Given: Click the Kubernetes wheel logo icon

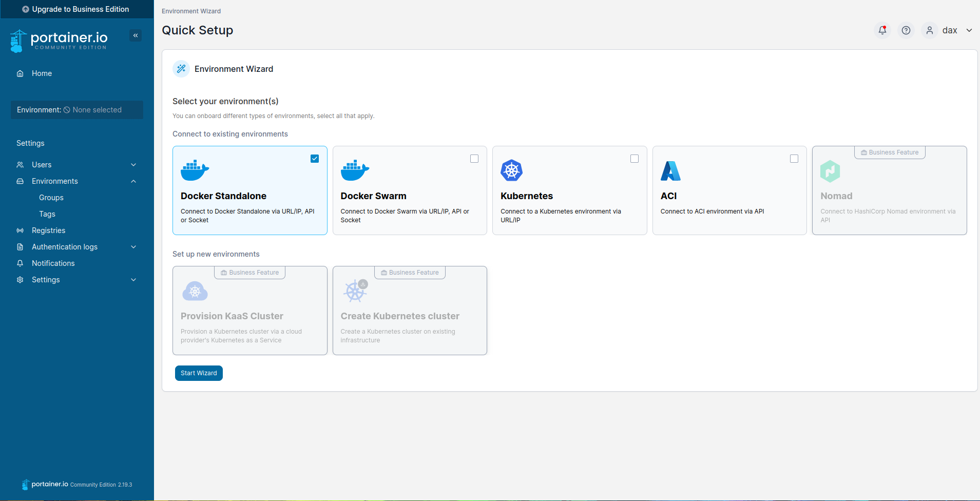Looking at the screenshot, I should click(511, 170).
